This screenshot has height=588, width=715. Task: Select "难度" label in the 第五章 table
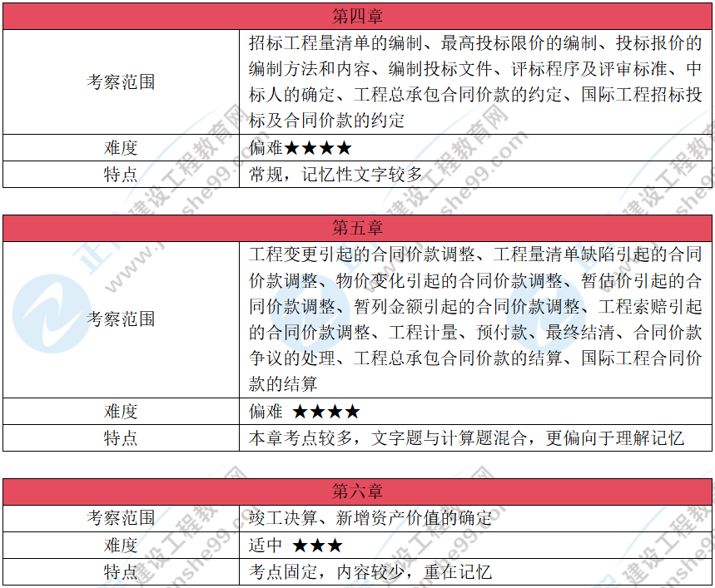tap(121, 412)
